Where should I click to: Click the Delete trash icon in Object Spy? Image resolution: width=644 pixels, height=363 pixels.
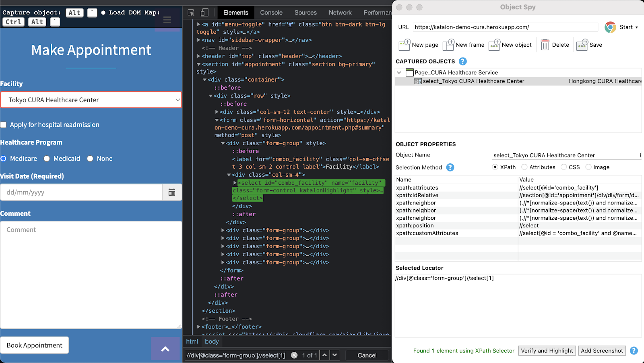point(545,45)
